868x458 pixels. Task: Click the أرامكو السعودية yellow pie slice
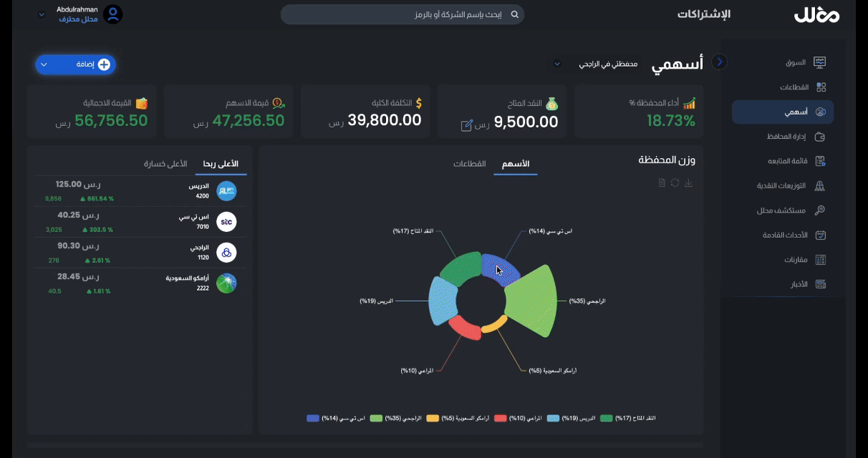(x=495, y=326)
